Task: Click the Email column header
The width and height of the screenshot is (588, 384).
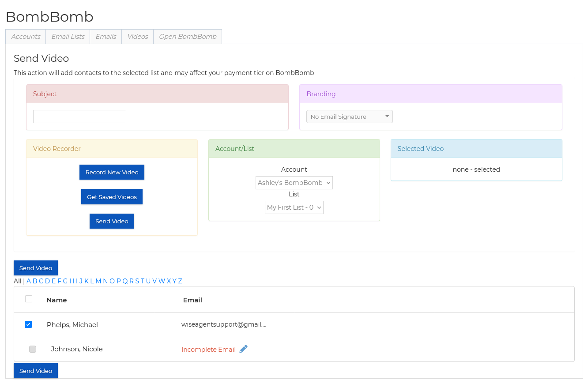Action: tap(192, 300)
